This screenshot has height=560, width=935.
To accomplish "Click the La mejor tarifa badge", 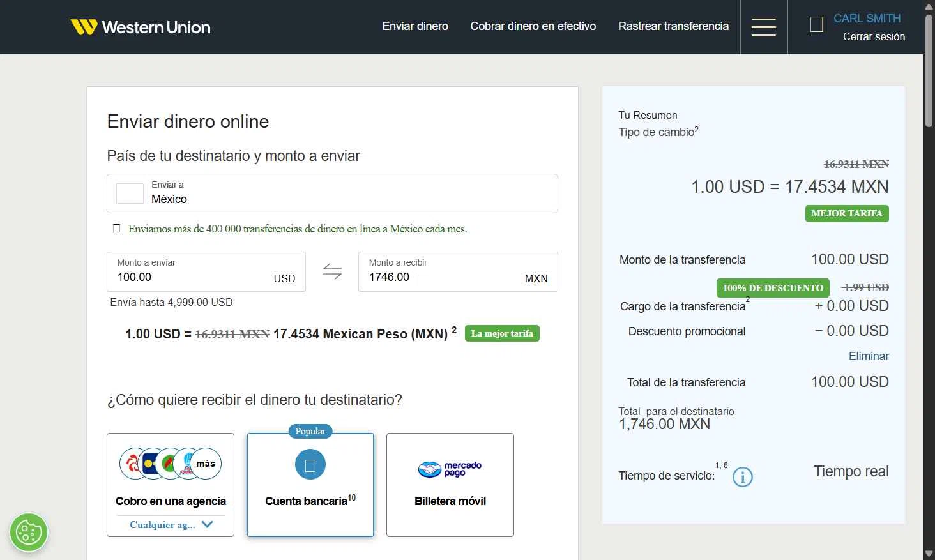I will [502, 333].
